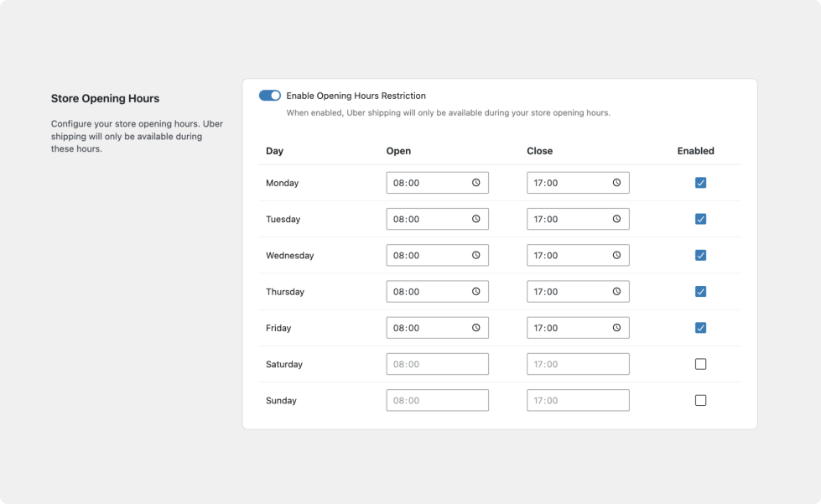
Task: Open time picker icon for Tuesday's Open time
Action: click(x=475, y=219)
